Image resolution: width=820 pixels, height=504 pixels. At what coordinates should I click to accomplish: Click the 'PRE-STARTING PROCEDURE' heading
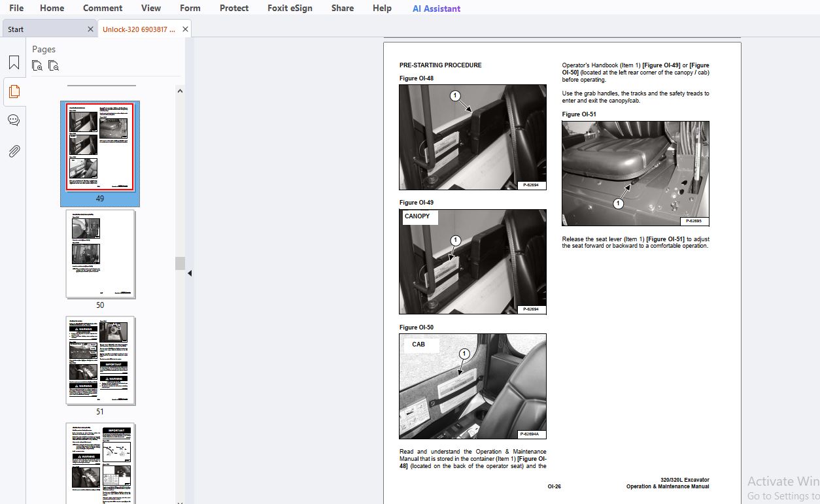tap(441, 65)
